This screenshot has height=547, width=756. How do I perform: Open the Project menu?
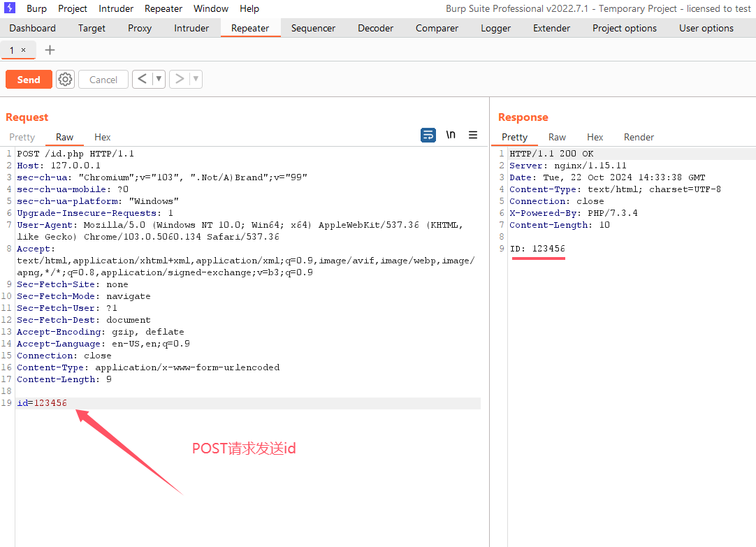coord(73,8)
